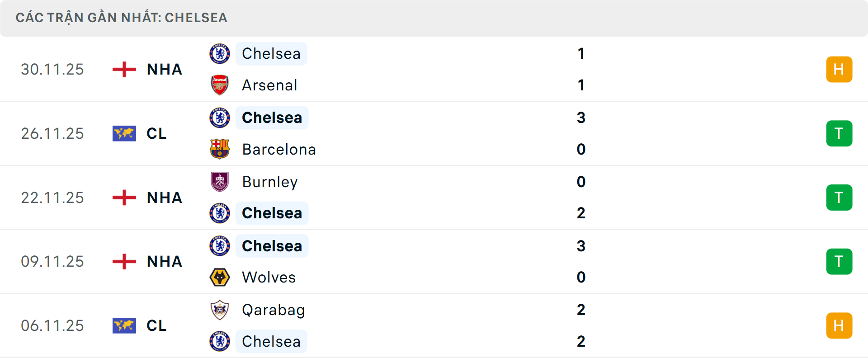
Task: Click the Burnley club crest icon
Action: (x=220, y=182)
